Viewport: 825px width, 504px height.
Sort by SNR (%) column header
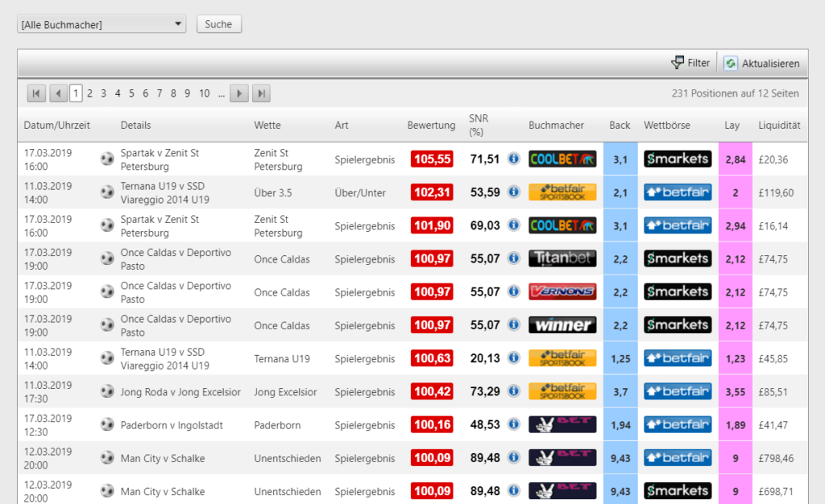[x=479, y=125]
